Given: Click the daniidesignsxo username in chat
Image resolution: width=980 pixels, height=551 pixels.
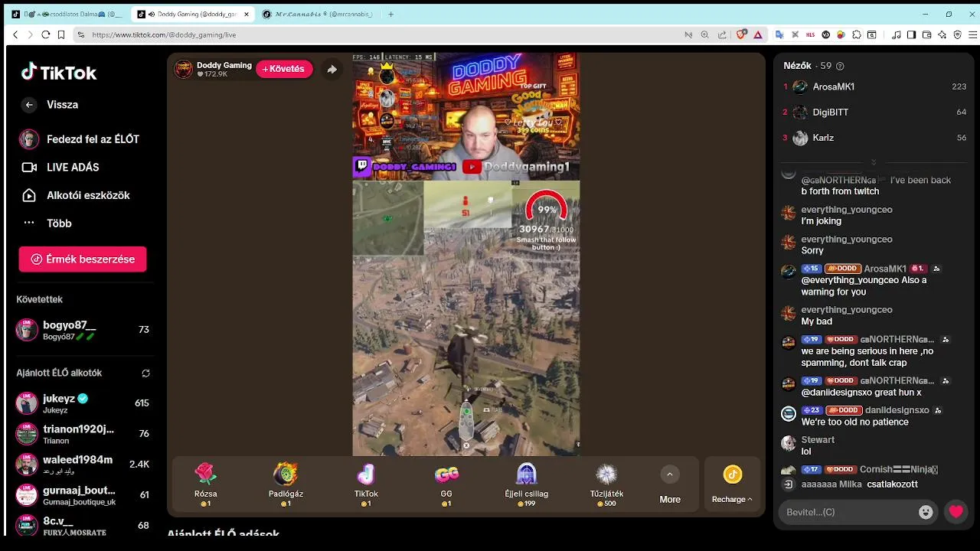Looking at the screenshot, I should [896, 410].
